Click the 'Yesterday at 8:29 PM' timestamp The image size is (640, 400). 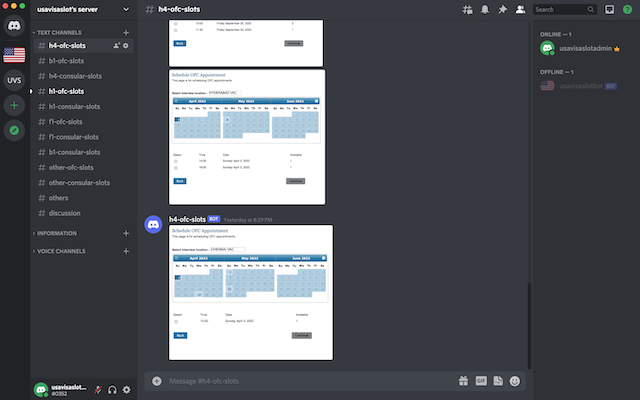[x=248, y=220]
